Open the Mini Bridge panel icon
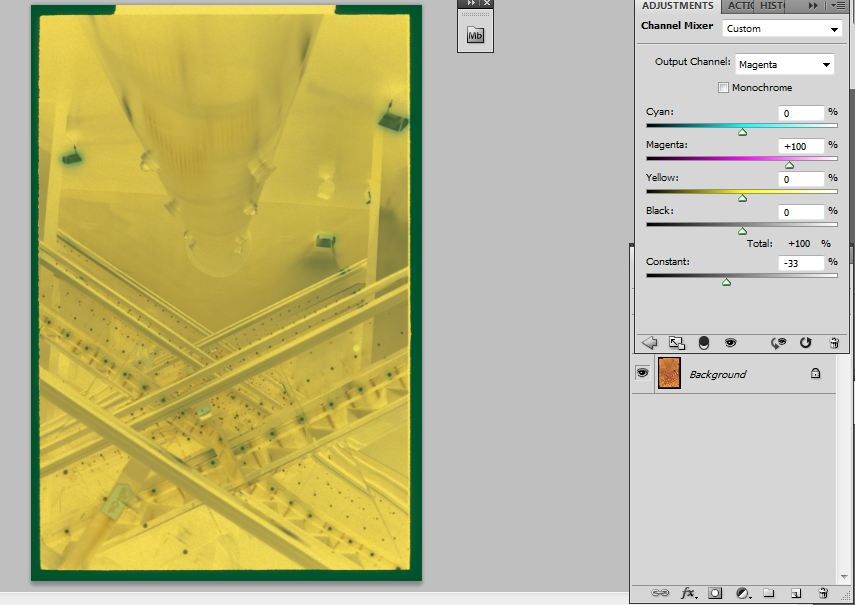This screenshot has width=855, height=605. click(x=475, y=37)
